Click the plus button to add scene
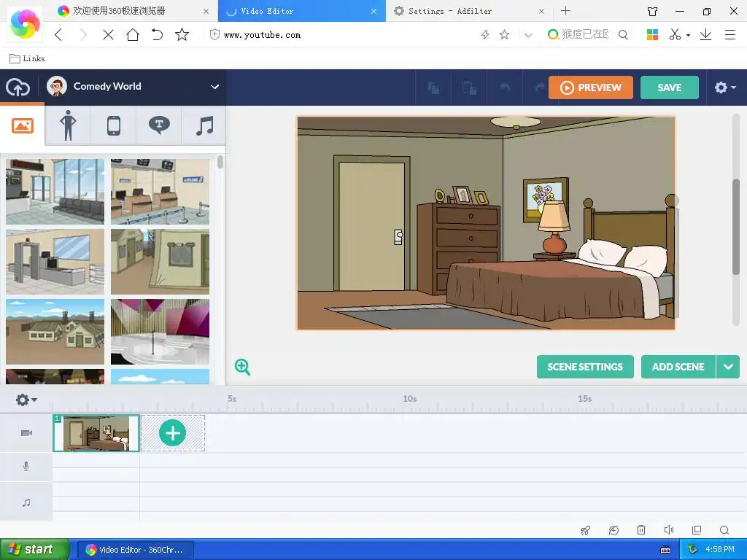The image size is (747, 560). (172, 433)
